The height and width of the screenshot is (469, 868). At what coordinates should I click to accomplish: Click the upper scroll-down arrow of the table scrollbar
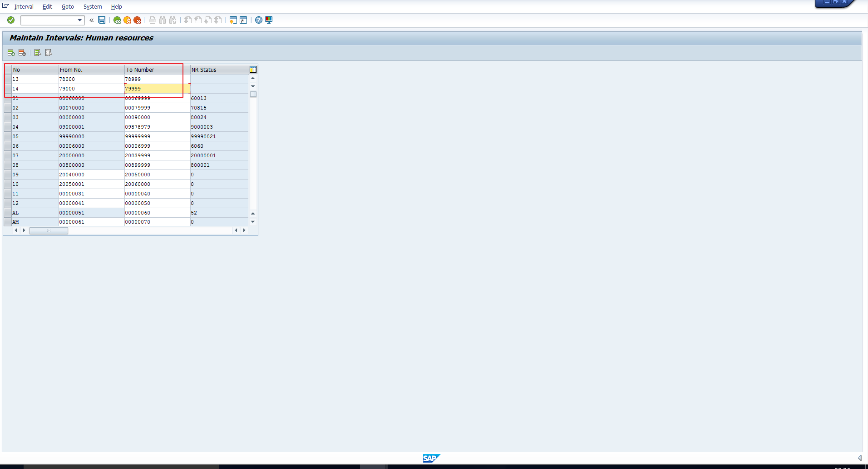pos(253,86)
